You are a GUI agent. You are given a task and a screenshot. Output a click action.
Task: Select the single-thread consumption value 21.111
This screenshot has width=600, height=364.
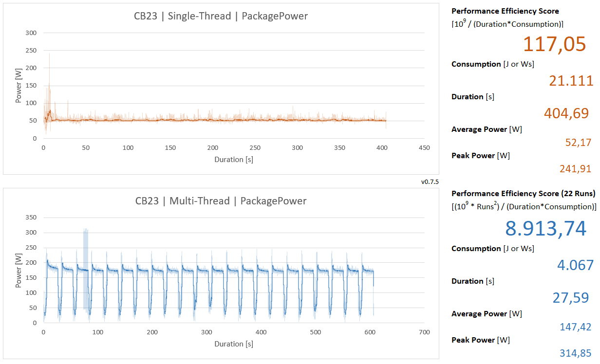[571, 81]
